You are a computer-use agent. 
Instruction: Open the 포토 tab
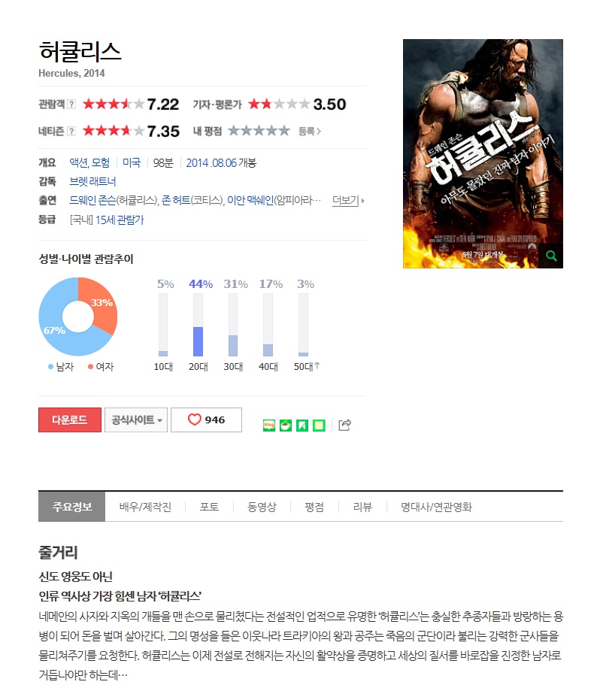pyautogui.click(x=209, y=507)
